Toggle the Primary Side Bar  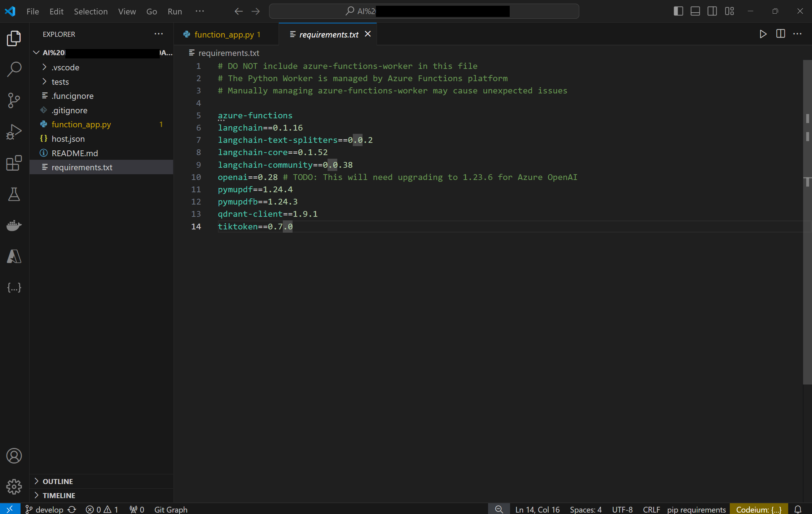[x=678, y=11]
